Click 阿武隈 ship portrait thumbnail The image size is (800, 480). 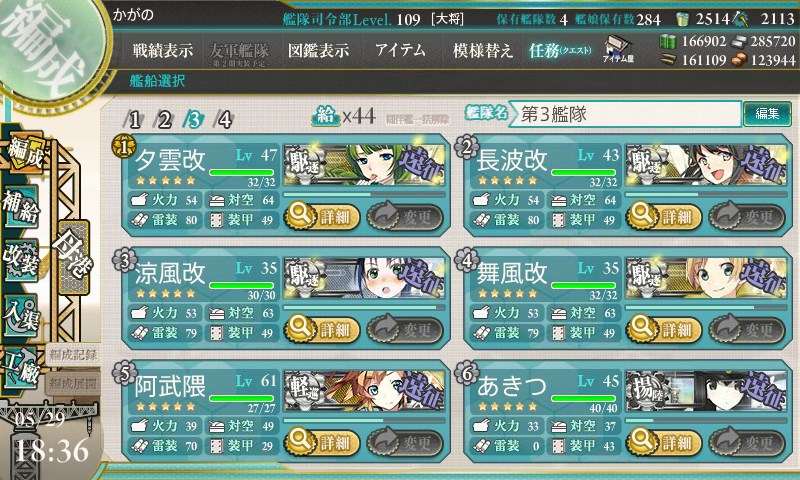tap(364, 391)
